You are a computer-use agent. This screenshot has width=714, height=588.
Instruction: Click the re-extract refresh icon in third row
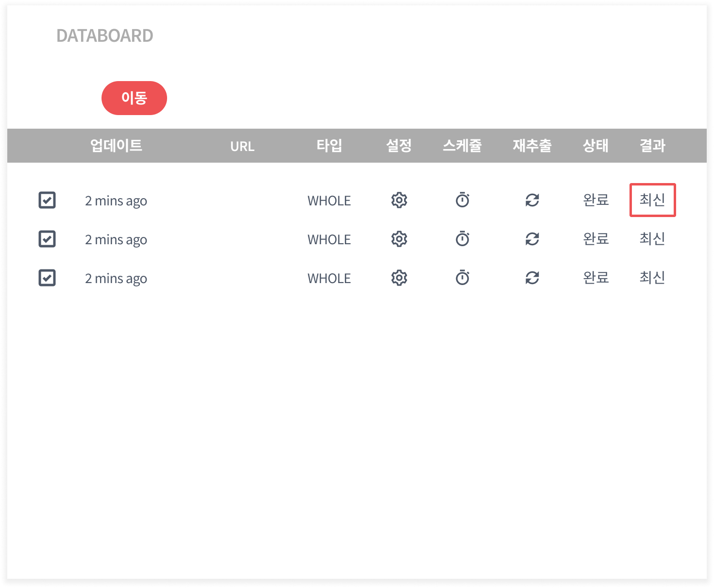click(532, 278)
